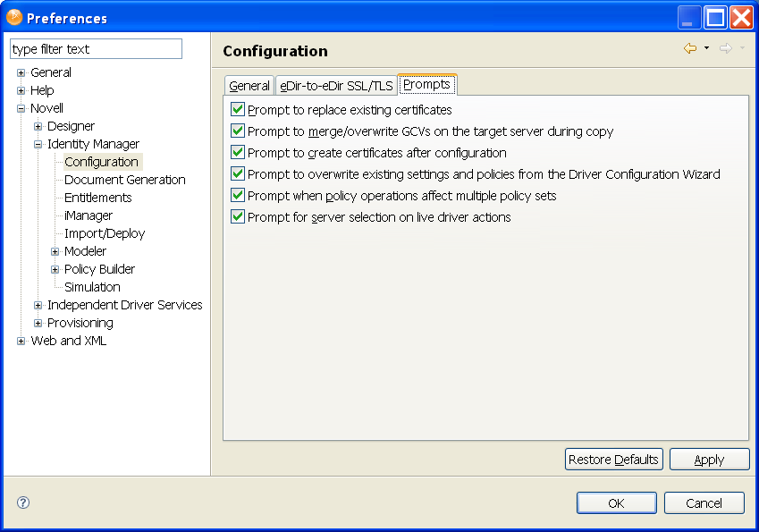Screen dimensions: 759x532
Task: Click in the type filter text field
Action: pyautogui.click(x=96, y=49)
